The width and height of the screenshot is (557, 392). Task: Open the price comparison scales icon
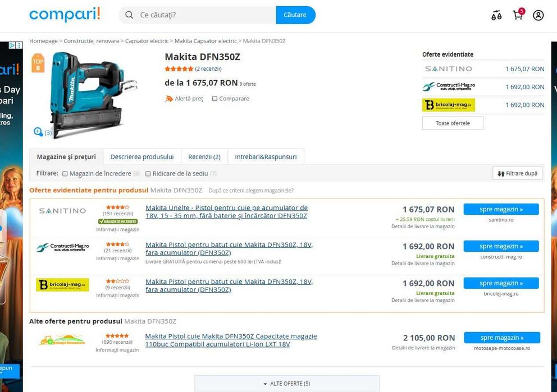(x=496, y=15)
